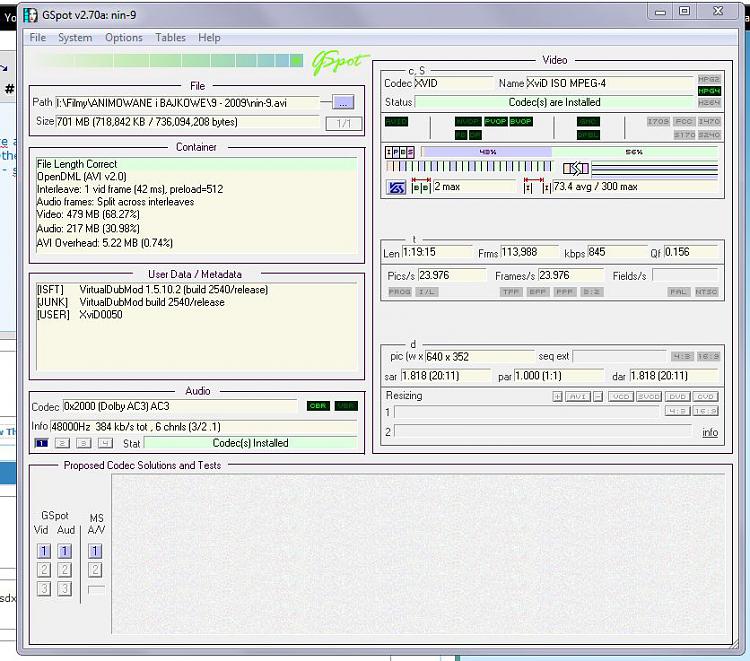
Task: Select audio stream 1
Action: (42, 443)
